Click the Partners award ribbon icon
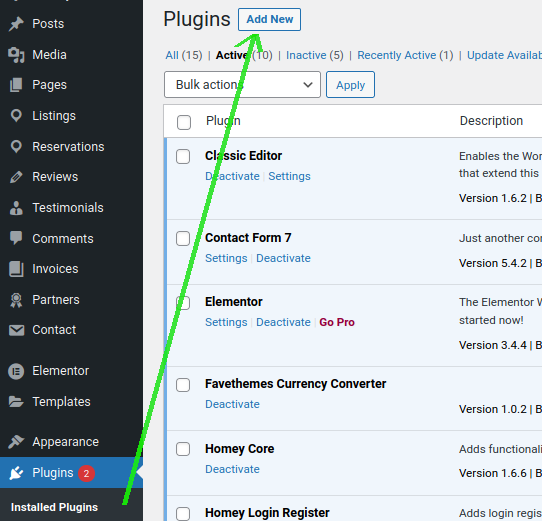This screenshot has width=542, height=521. click(x=16, y=300)
